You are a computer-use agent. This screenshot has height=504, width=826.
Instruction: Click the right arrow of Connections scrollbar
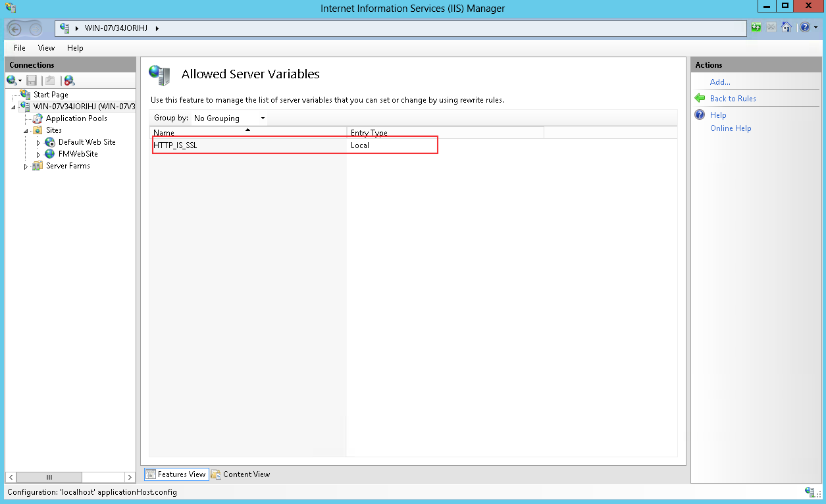coord(130,477)
